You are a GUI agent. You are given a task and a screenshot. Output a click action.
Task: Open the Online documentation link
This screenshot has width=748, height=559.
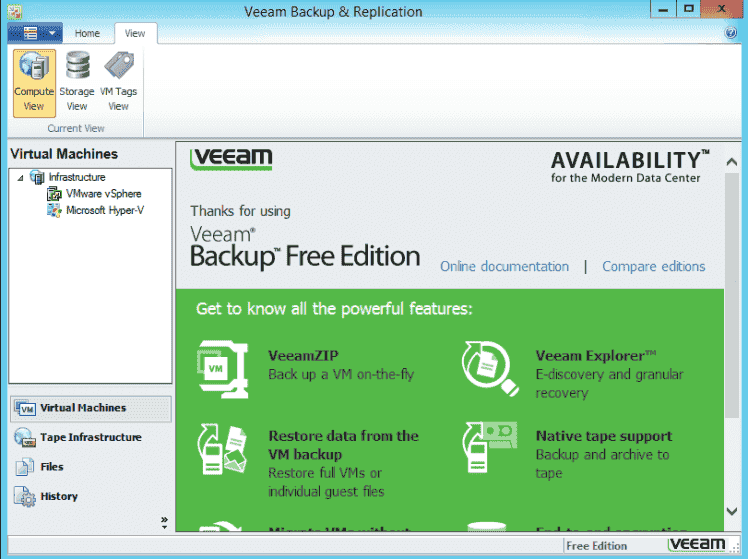tap(504, 266)
